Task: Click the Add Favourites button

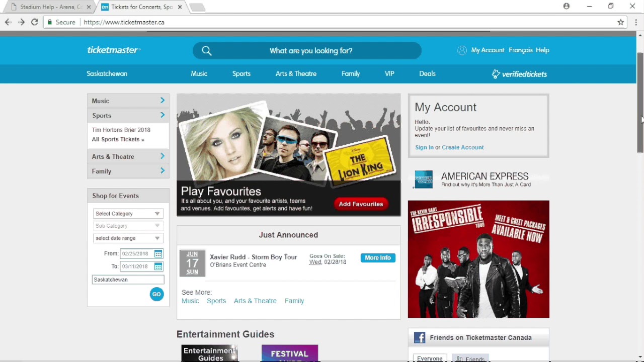Action: coord(361,204)
